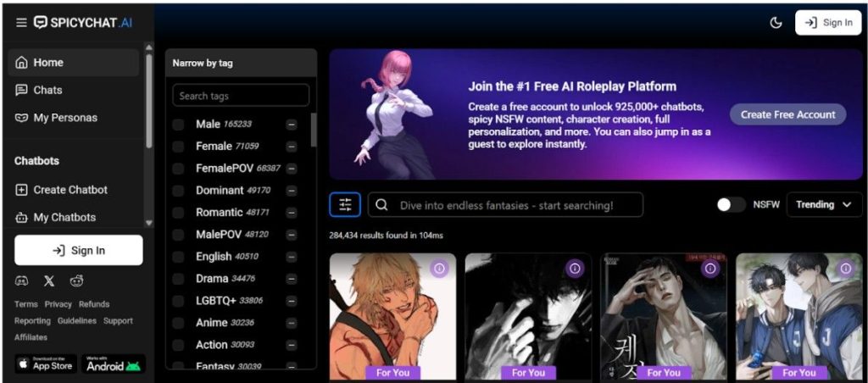Open the Guidelines link

point(77,320)
